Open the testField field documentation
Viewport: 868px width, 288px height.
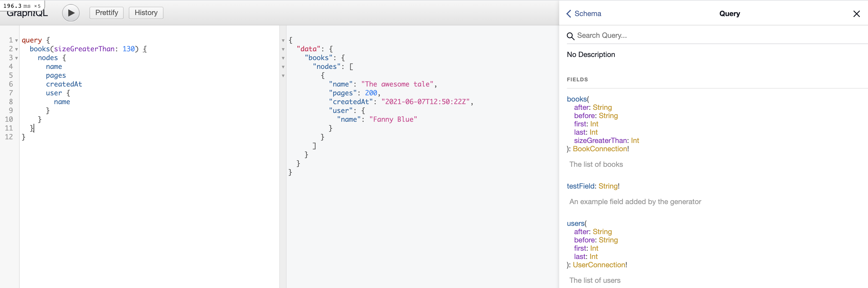coord(581,186)
